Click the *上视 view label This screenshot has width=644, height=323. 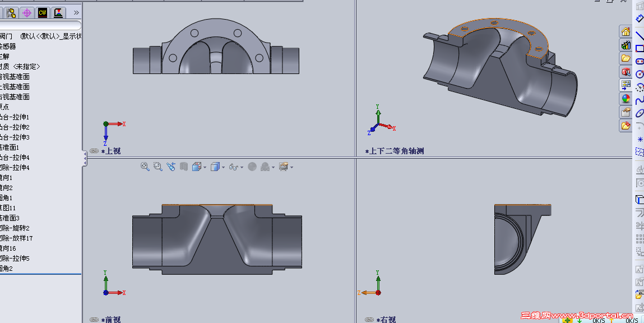pyautogui.click(x=111, y=151)
